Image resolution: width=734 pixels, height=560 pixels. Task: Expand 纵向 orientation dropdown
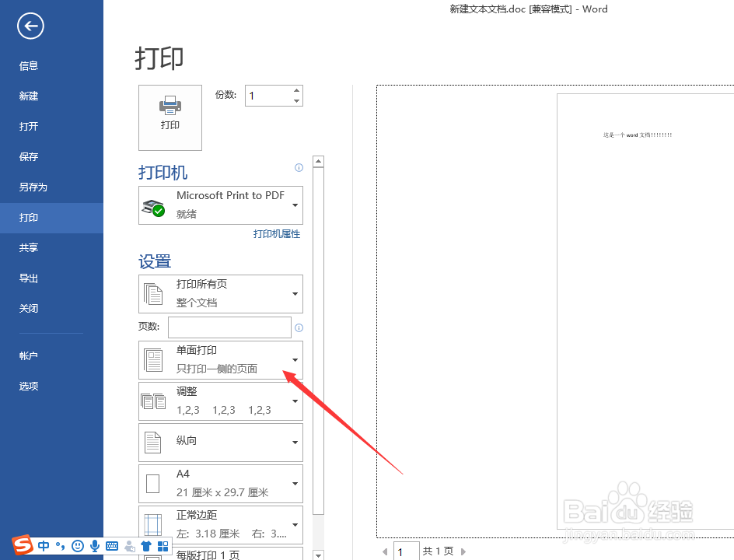[x=295, y=443]
